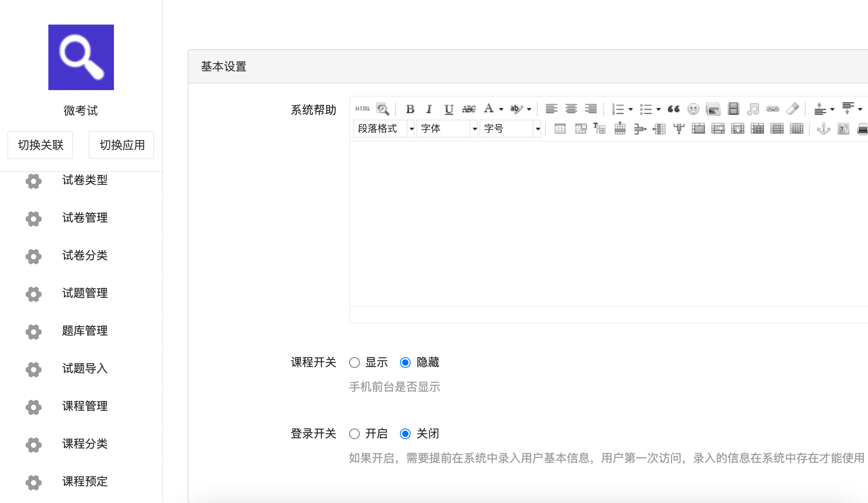Image resolution: width=868 pixels, height=503 pixels.
Task: Open the 字号 font size dropdown
Action: tap(510, 129)
